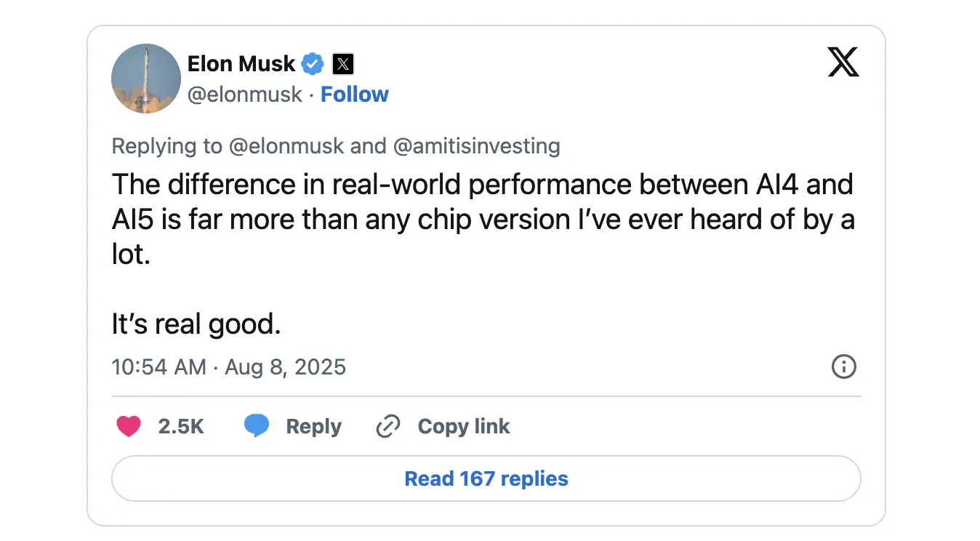Screen dimensions: 980x541
Task: Open the 10:54 AM · Aug 8, 2025 timestamp
Action: (229, 367)
